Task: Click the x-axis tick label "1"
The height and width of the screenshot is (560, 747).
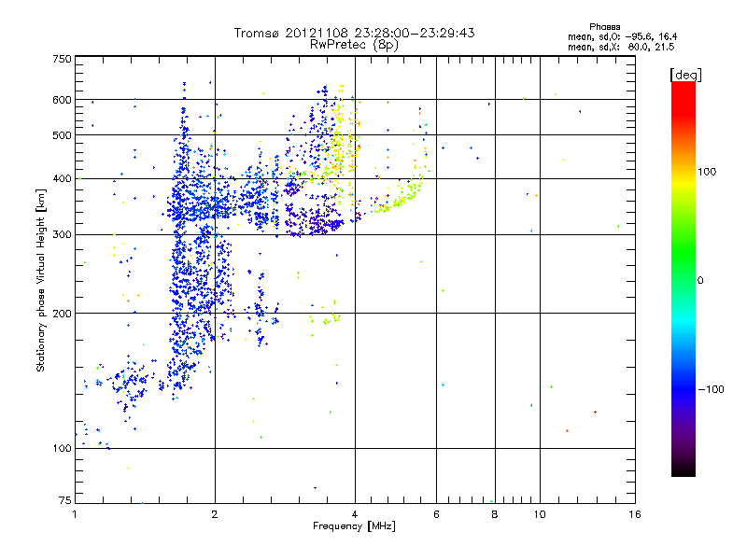Action: point(75,514)
